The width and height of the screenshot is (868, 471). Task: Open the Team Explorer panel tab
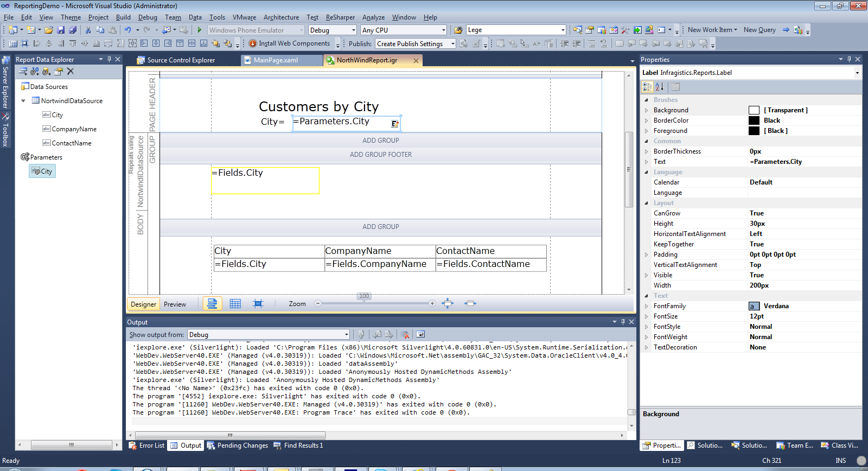tap(795, 445)
